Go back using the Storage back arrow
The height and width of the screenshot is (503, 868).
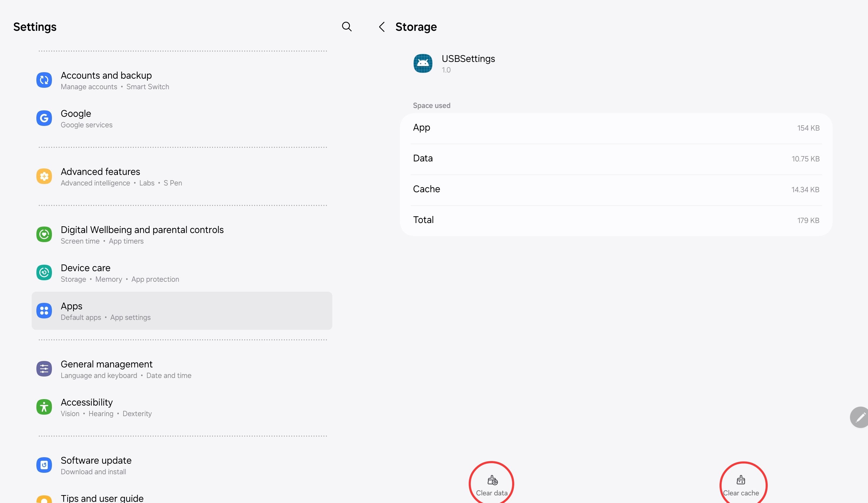coord(382,27)
